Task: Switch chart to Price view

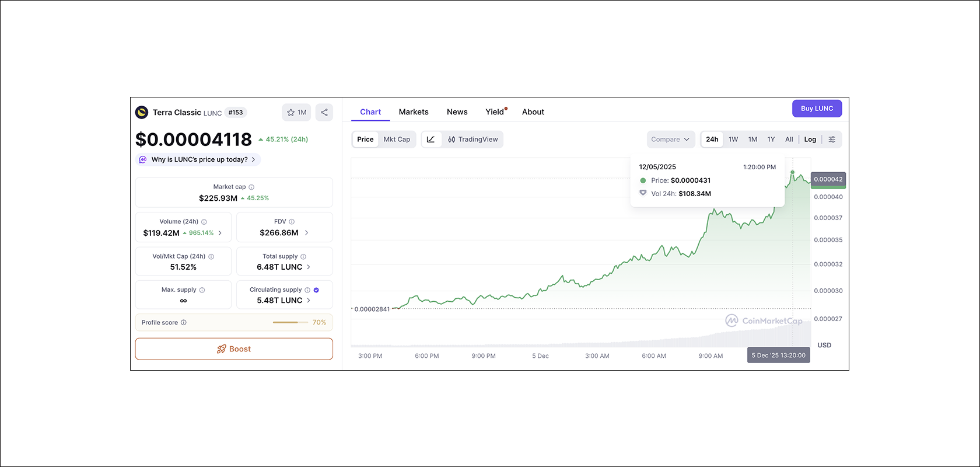Action: click(x=365, y=140)
